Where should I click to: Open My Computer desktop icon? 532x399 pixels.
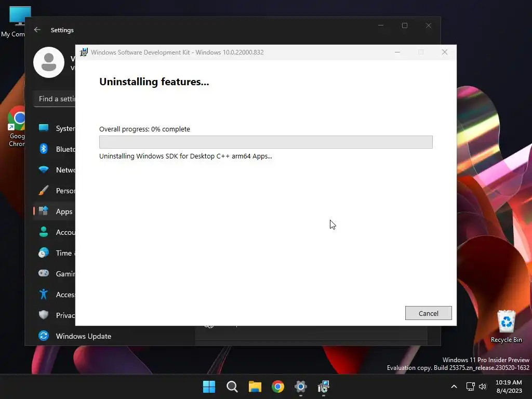point(15,22)
